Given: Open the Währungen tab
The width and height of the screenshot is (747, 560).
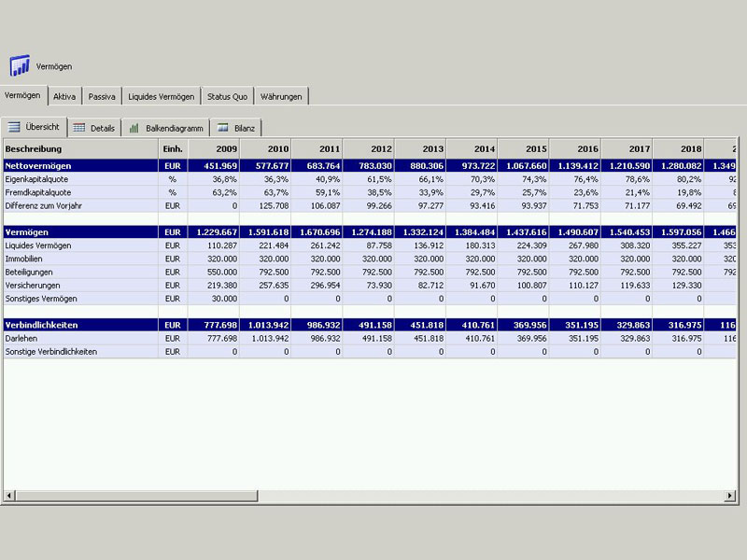Looking at the screenshot, I should tap(280, 96).
